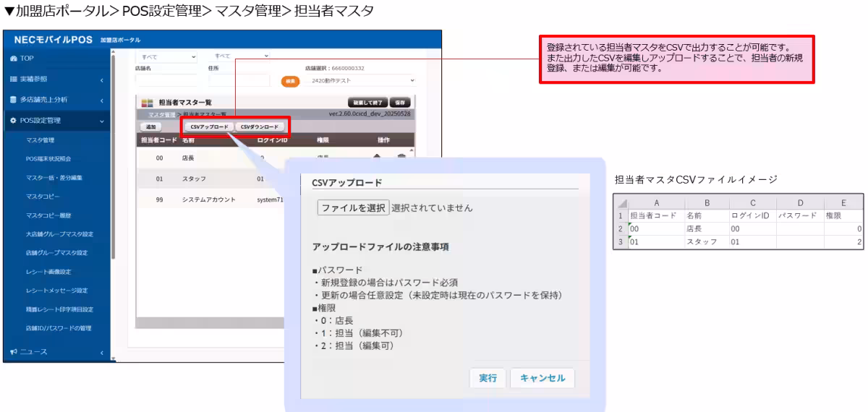Click the TOP dashboard icon in sidebar

[13, 59]
